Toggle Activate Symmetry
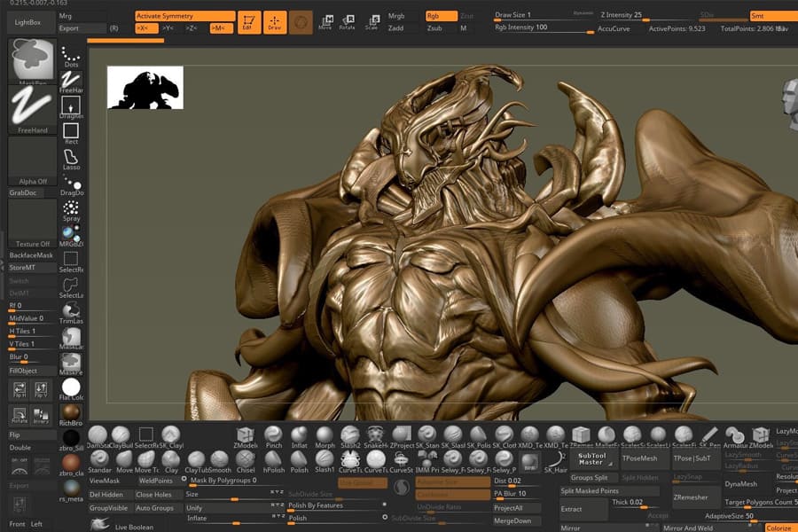 pos(184,16)
